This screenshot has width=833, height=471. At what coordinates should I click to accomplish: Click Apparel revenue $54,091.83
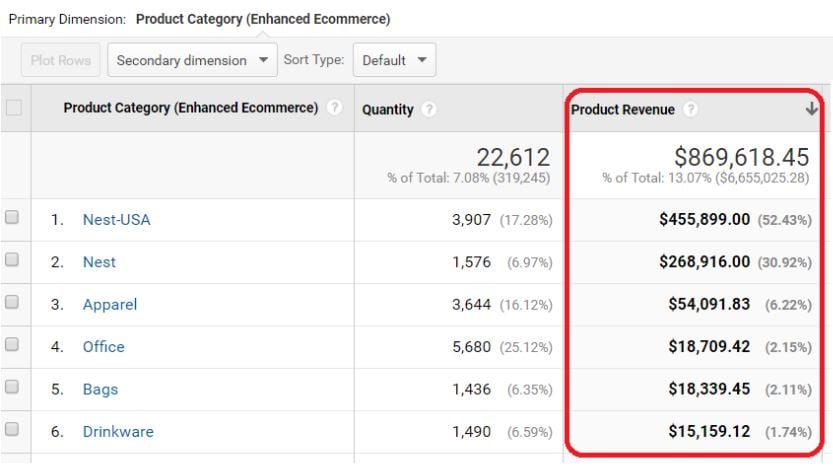(709, 304)
